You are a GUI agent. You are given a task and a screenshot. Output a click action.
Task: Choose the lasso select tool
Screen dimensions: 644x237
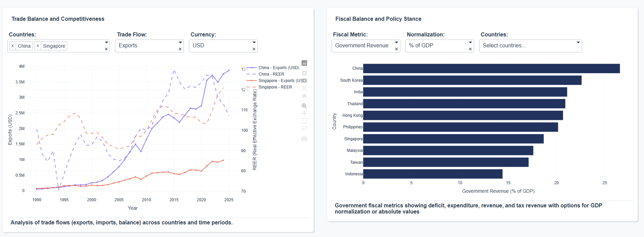[x=304, y=128]
